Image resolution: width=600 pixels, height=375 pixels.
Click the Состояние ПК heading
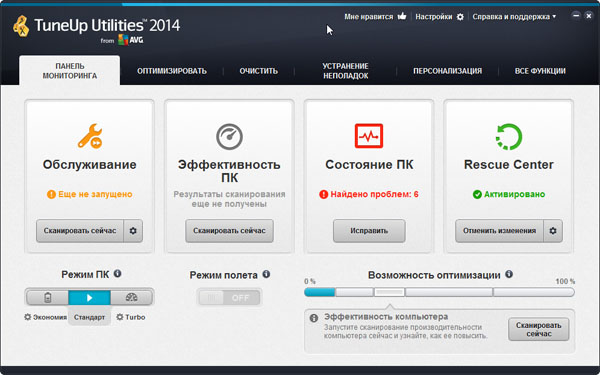(x=369, y=165)
